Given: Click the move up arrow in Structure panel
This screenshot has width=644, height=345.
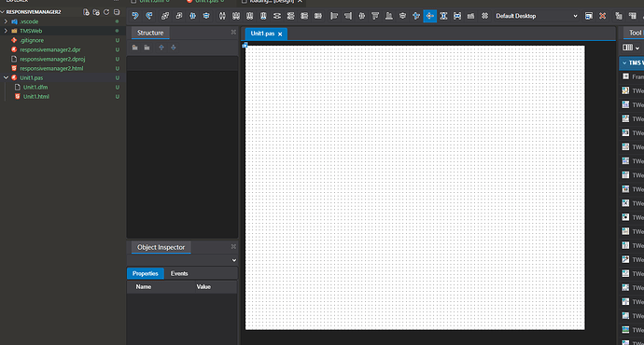Looking at the screenshot, I should [x=161, y=48].
